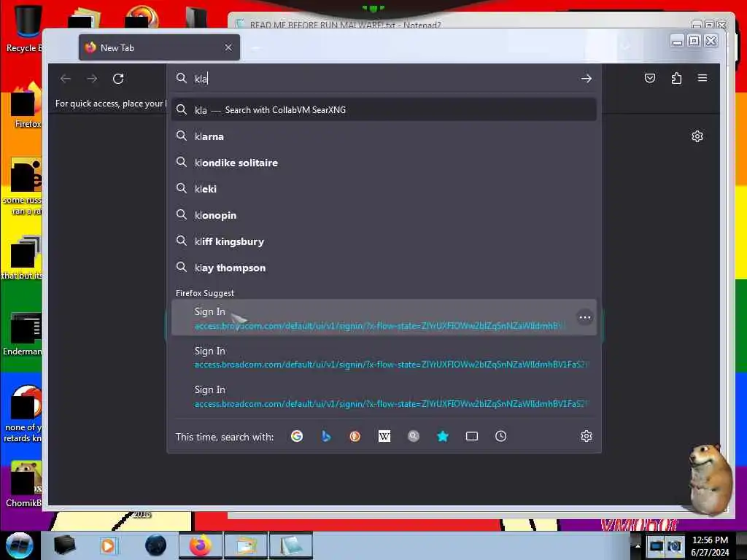This screenshot has width=747, height=560.
Task: Reload the current page
Action: pos(118,79)
